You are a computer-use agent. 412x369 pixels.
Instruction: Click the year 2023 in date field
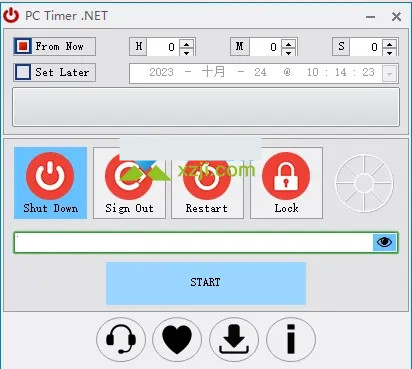coord(161,72)
